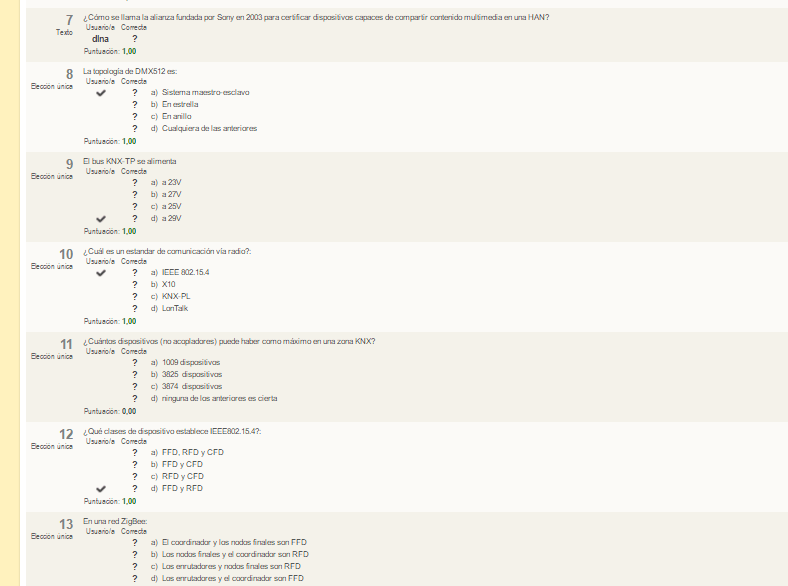
Task: Click the question mark beside 'Los nodos finales y el coordinador son RFD'
Action: (135, 554)
